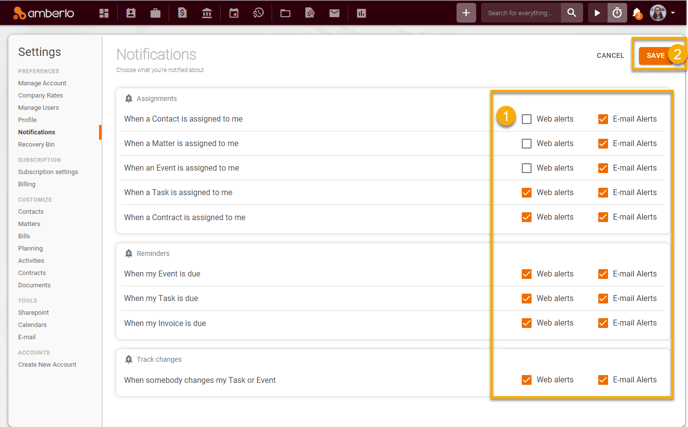Uncheck E-mail Alerts for Contract assigned

point(603,217)
